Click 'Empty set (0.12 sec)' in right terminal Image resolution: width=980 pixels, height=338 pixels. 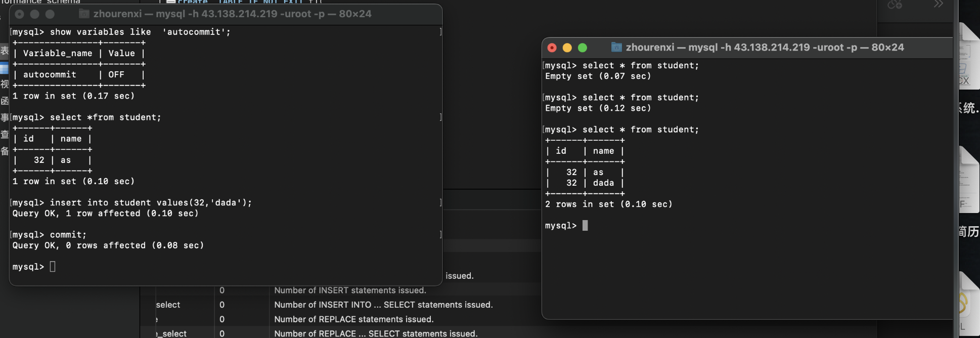(x=598, y=108)
